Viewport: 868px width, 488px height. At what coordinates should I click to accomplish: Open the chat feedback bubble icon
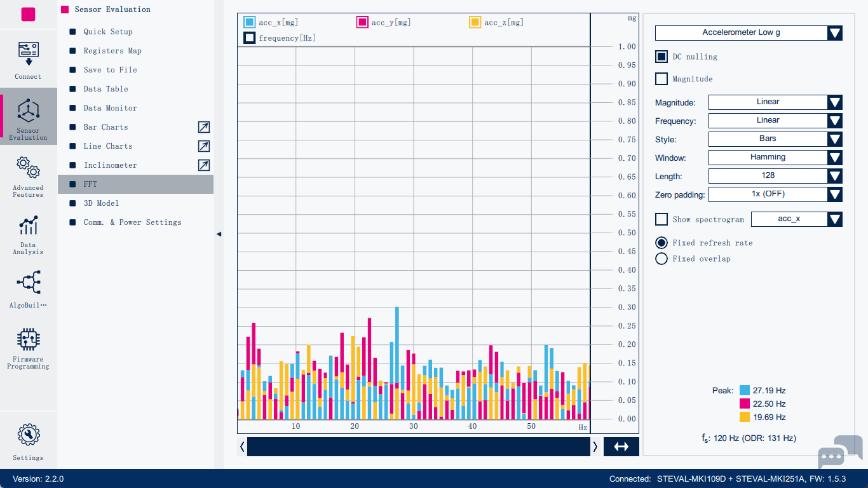pos(839,451)
